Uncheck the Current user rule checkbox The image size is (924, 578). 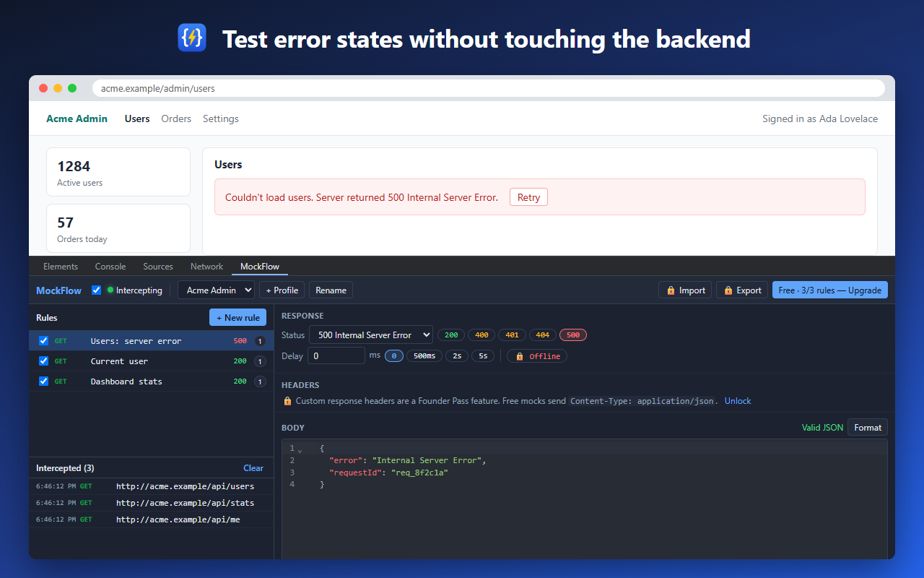click(x=43, y=361)
